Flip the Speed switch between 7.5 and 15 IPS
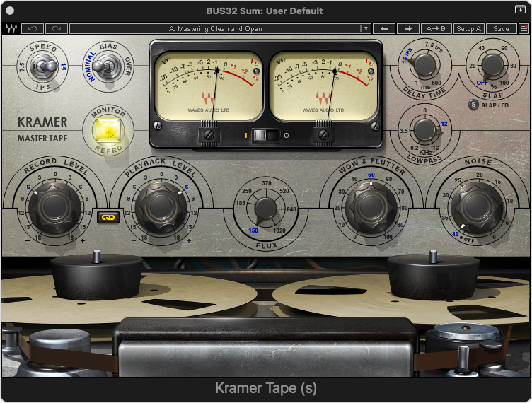Screen dimensions: 532x403 pyautogui.click(x=43, y=66)
